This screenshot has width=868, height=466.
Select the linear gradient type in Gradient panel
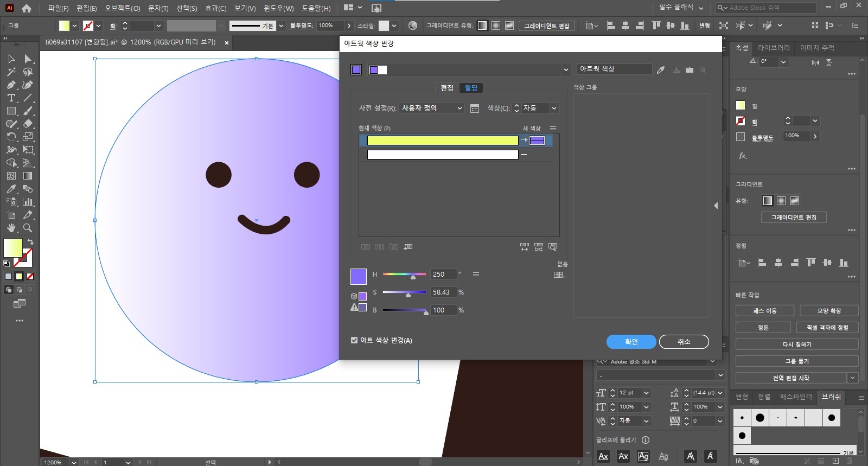pos(768,201)
